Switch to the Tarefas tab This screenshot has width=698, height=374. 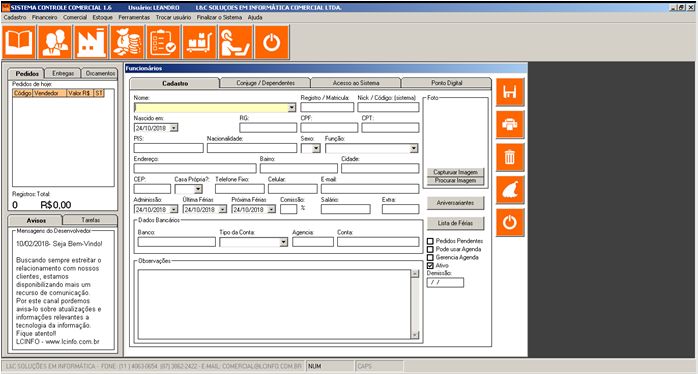click(90, 220)
